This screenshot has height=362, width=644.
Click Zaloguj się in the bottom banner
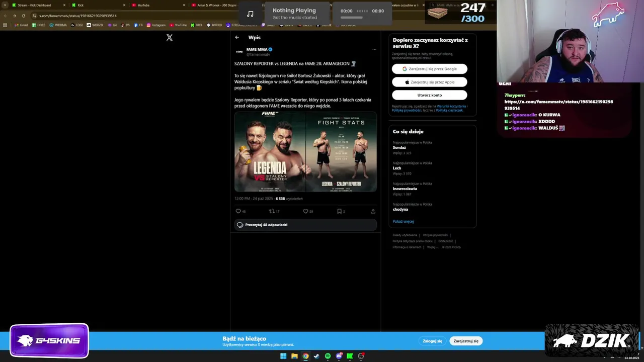click(x=432, y=341)
